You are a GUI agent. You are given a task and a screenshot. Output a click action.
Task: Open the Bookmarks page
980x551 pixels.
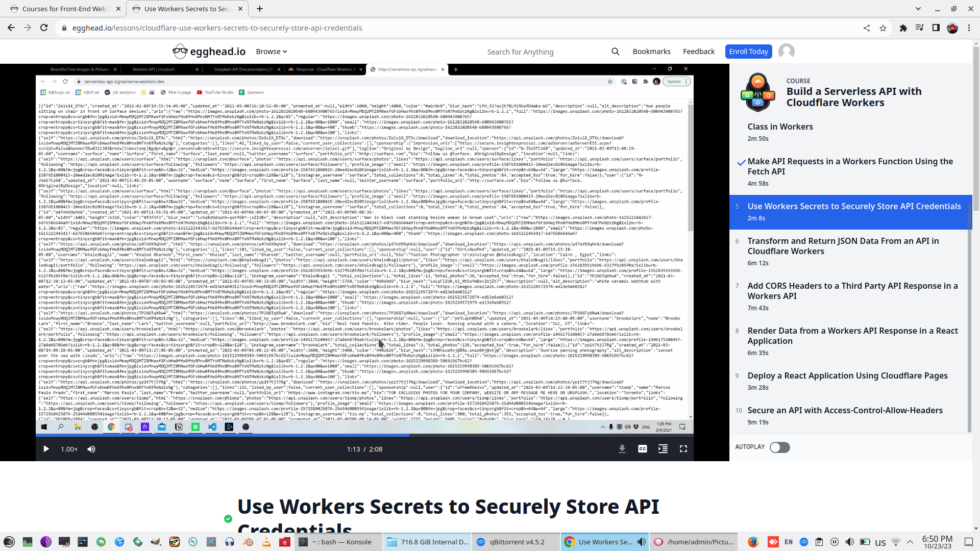point(651,52)
